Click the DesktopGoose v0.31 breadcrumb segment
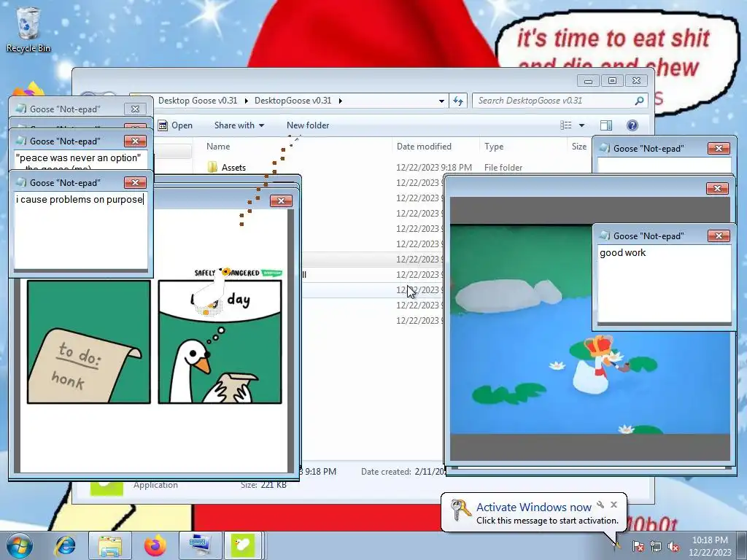 [x=293, y=101]
